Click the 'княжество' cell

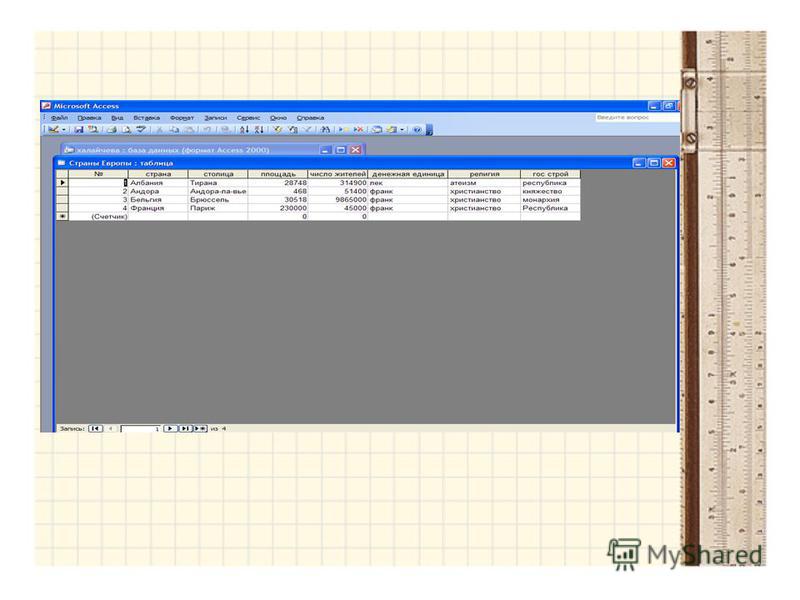click(x=550, y=191)
